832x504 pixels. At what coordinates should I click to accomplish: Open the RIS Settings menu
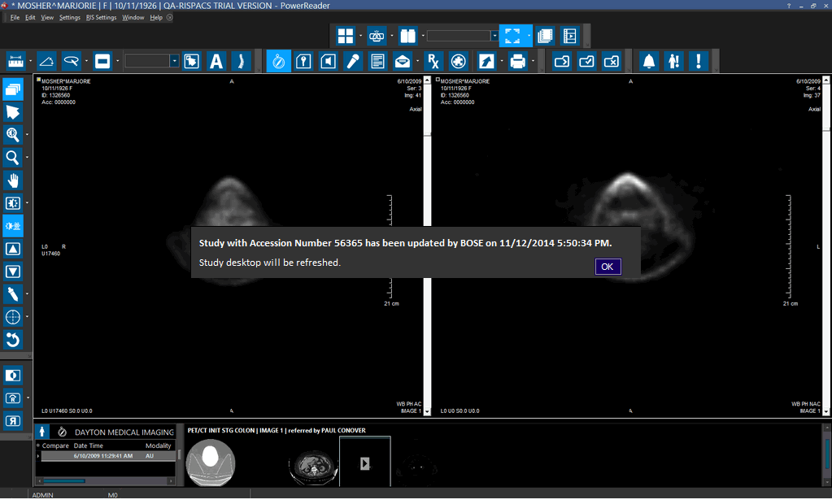pos(102,17)
